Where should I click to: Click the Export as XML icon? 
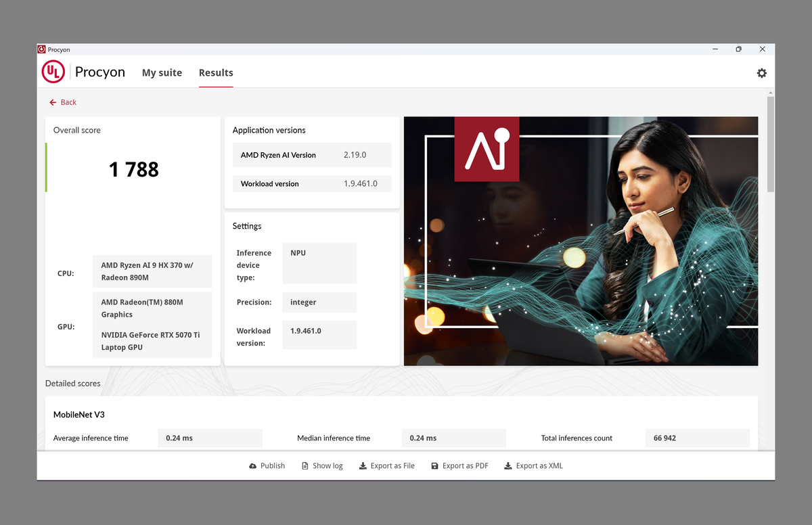508,466
